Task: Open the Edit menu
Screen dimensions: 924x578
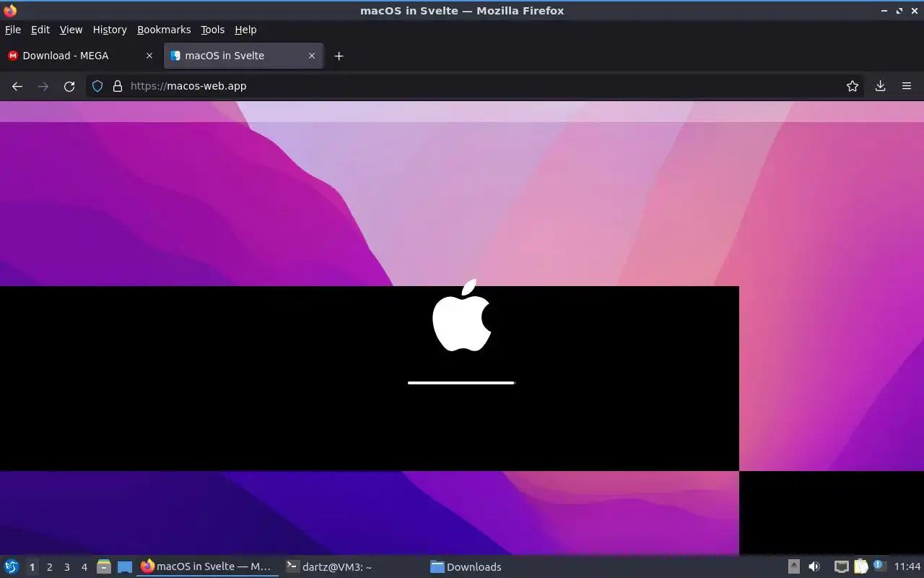Action: point(40,30)
